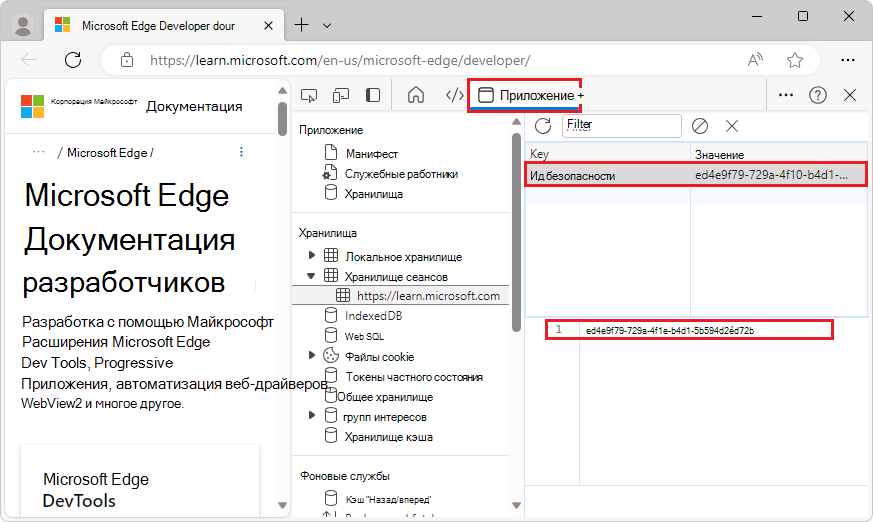This screenshot has width=873, height=522.
Task: Open DevTools customize three-dots menu
Action: pyautogui.click(x=786, y=95)
